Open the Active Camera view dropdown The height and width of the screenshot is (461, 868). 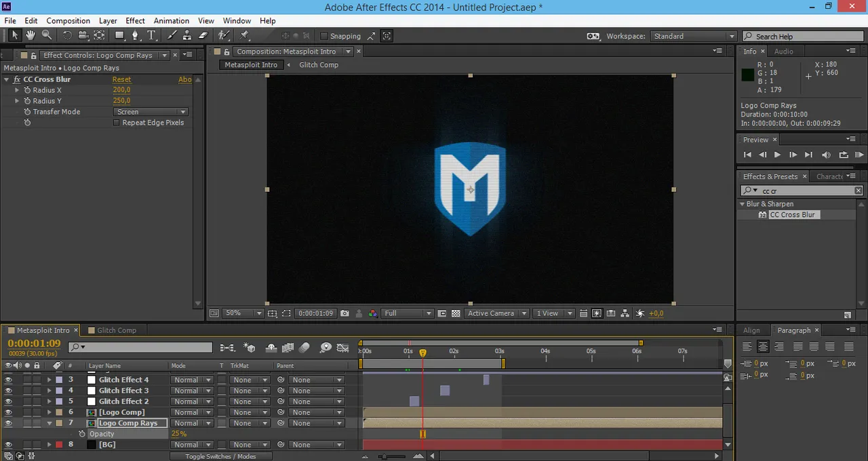point(497,313)
